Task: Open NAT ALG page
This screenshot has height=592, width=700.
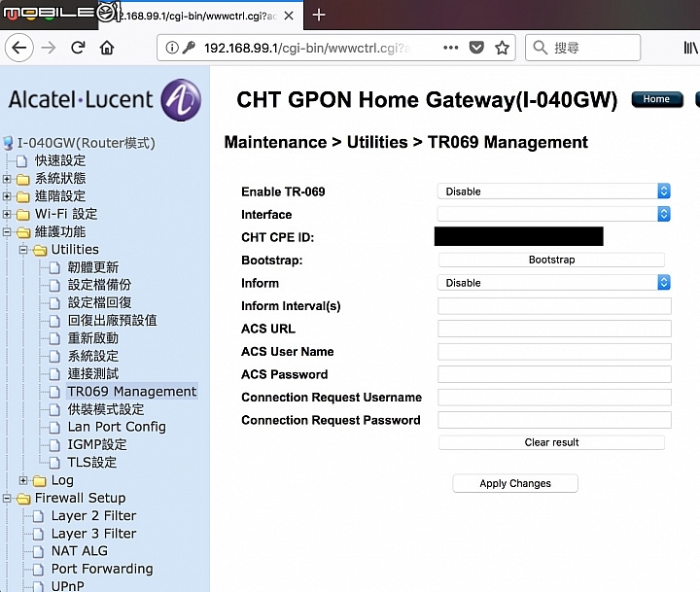Action: point(80,551)
